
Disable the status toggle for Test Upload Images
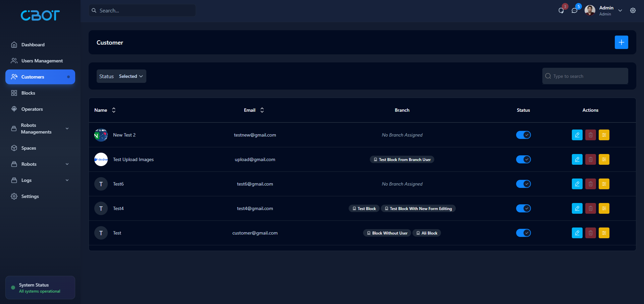(523, 160)
